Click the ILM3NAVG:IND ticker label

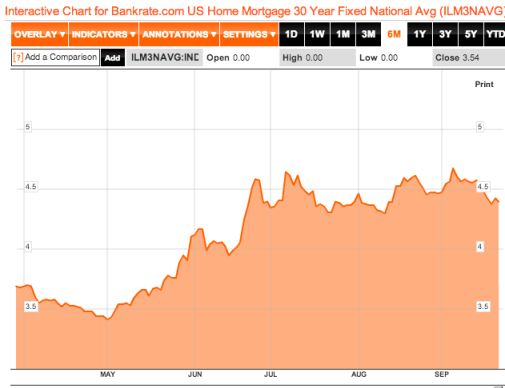point(165,57)
